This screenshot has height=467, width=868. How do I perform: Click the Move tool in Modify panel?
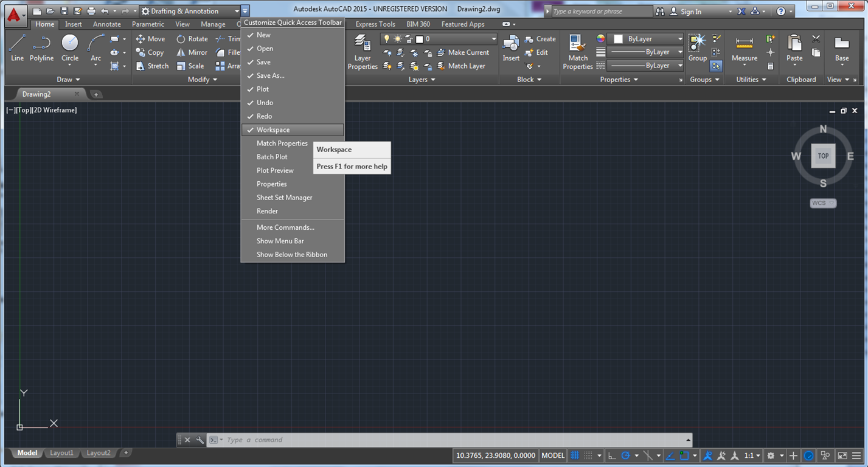tap(150, 39)
